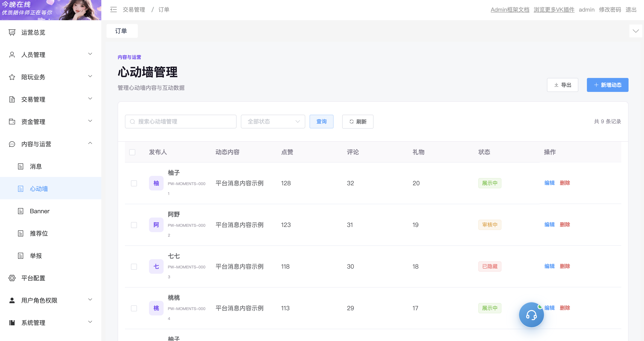The image size is (644, 341).
Task: Open the 推荐位 submenu item
Action: [50, 233]
